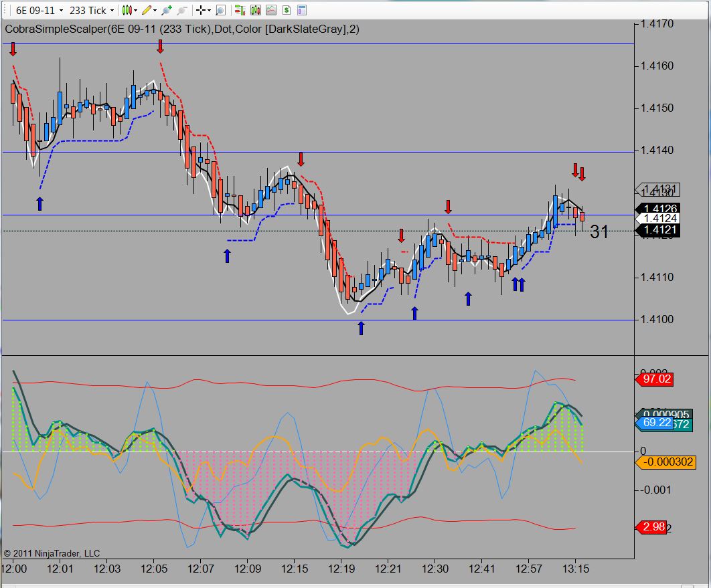This screenshot has width=711, height=588.
Task: Click the red 97.02 indicator value tag
Action: [654, 379]
